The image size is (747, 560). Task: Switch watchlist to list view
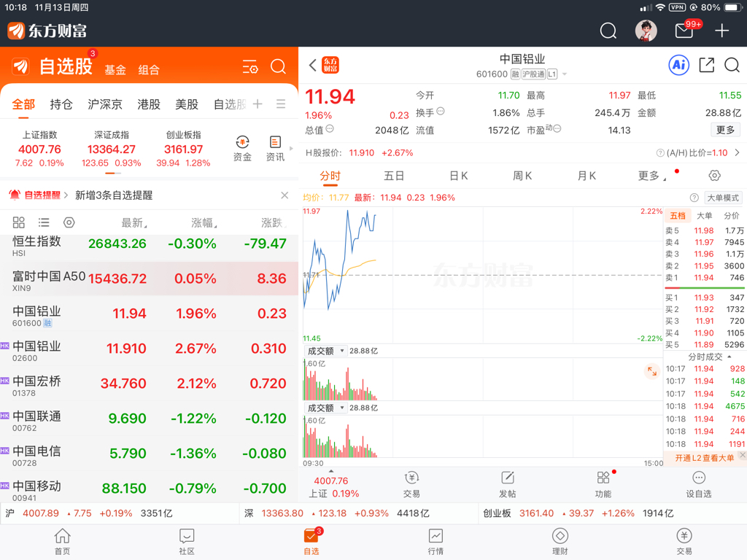44,222
